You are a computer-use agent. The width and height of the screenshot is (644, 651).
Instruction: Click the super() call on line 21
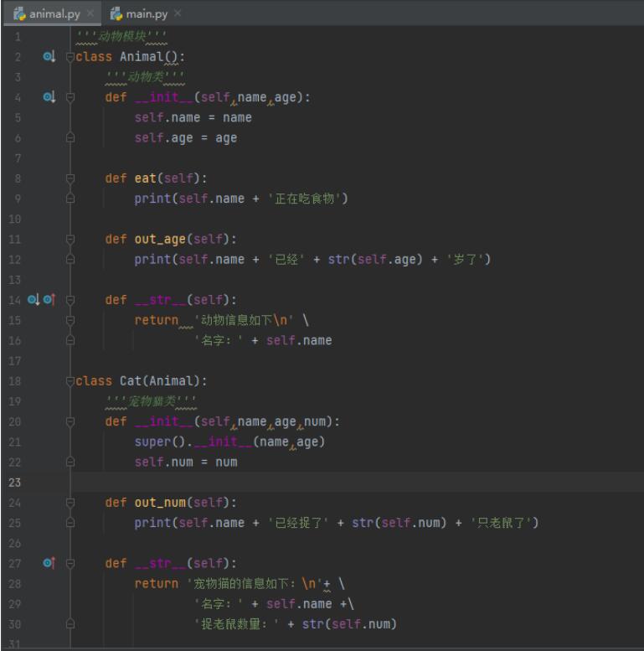152,442
